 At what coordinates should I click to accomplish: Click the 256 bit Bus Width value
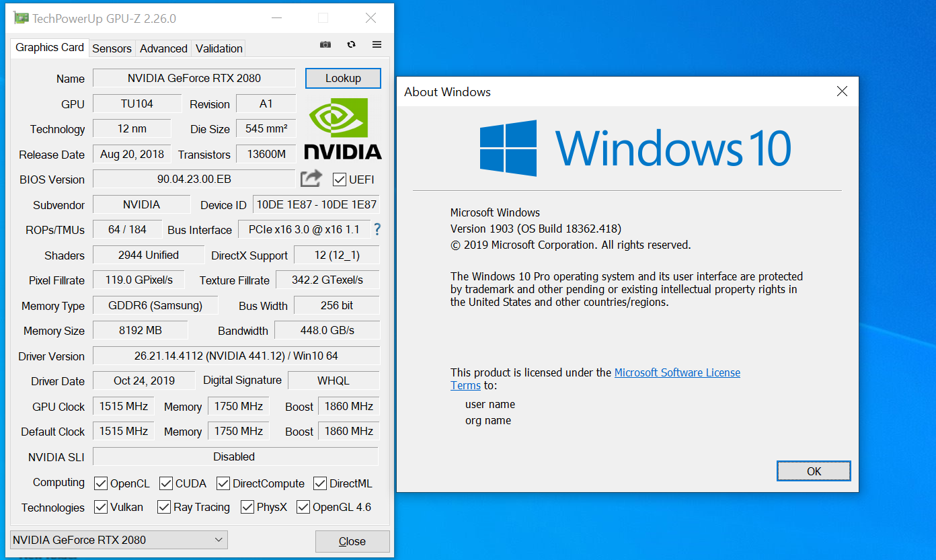[337, 305]
